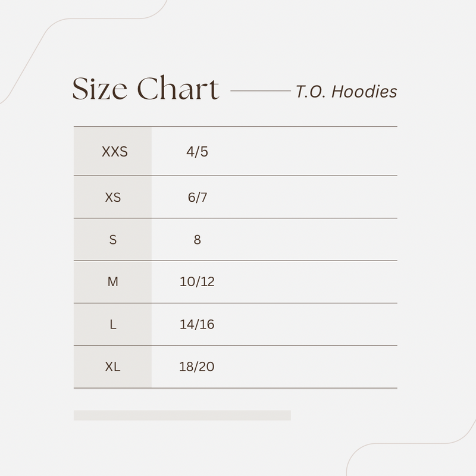Screen dimensions: 476x476
Task: Select the XXS size label
Action: point(114,152)
